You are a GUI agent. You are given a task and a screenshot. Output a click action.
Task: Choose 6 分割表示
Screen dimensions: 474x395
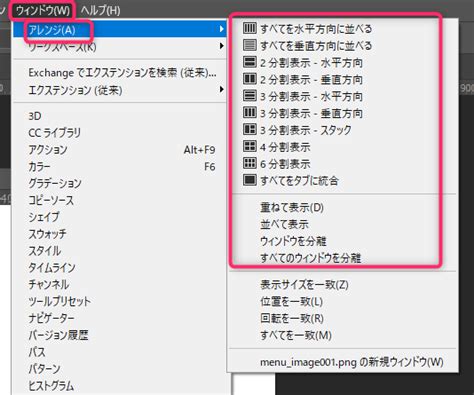(285, 164)
